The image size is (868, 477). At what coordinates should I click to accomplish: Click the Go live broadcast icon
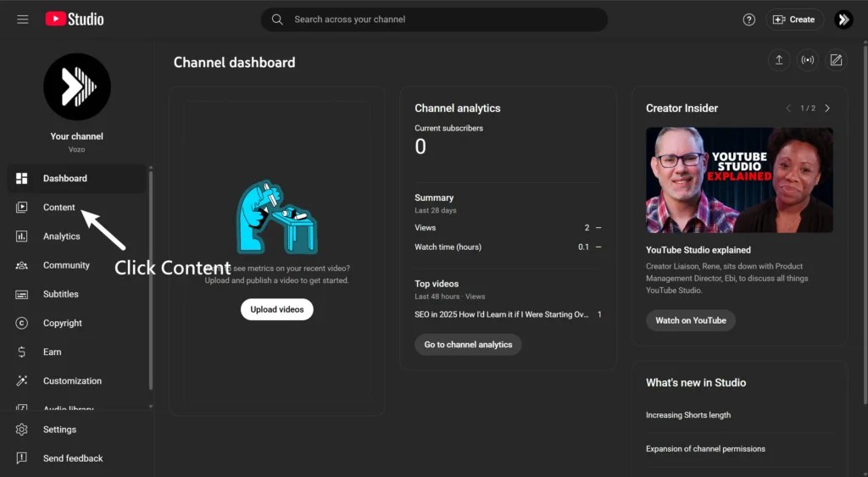808,60
